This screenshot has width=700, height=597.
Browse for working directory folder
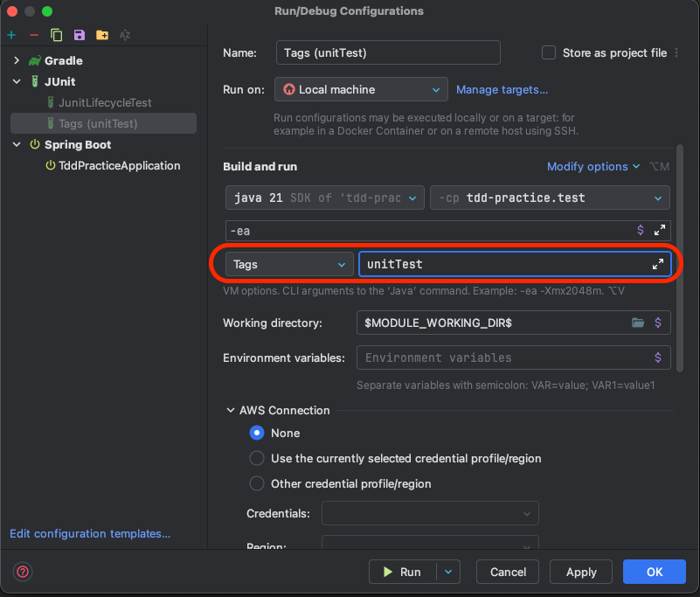point(638,323)
